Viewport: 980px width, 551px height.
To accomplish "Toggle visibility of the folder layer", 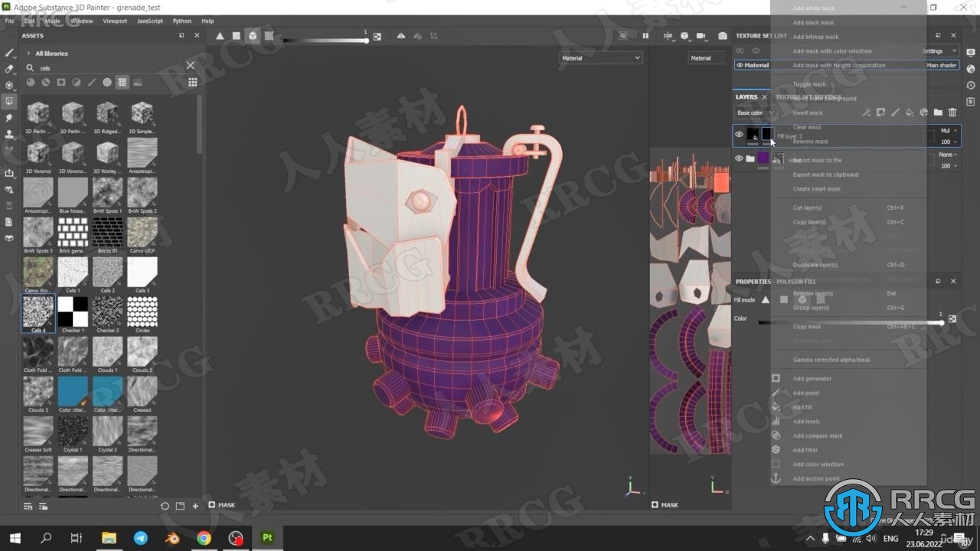I will (x=739, y=158).
